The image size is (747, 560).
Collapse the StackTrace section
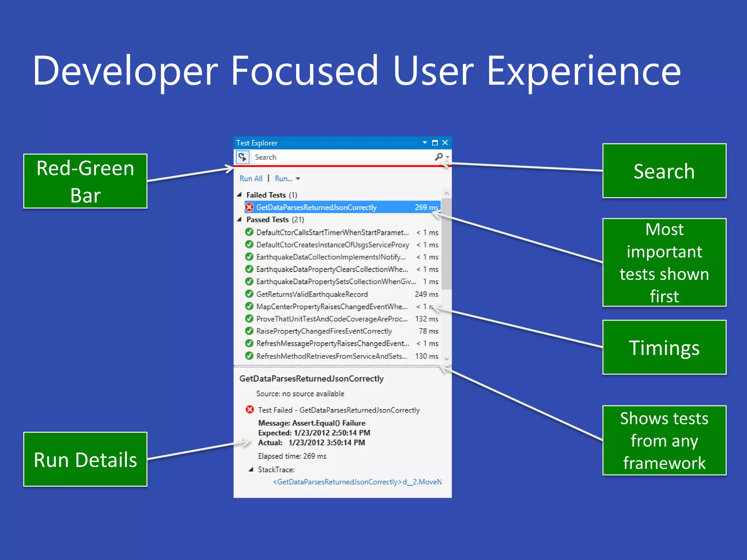coord(251,470)
